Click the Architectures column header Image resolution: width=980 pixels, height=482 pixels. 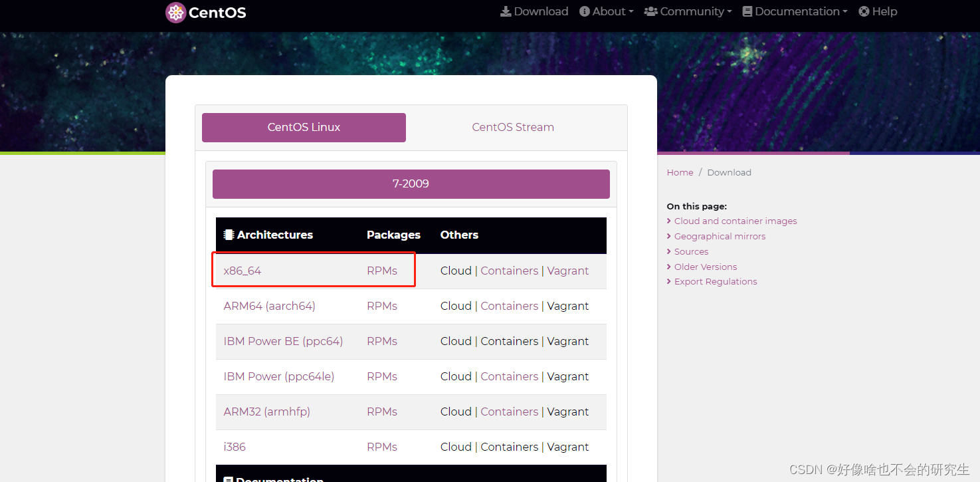[x=268, y=235]
